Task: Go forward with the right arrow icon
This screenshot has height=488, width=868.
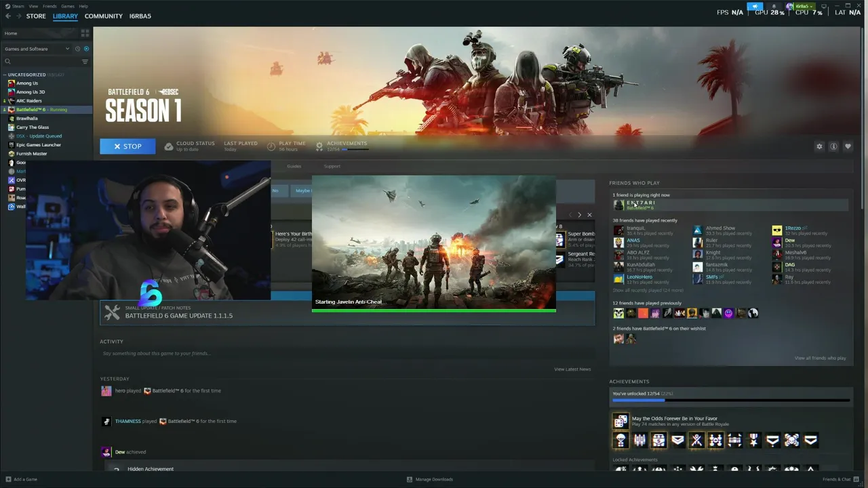Action: pos(18,16)
